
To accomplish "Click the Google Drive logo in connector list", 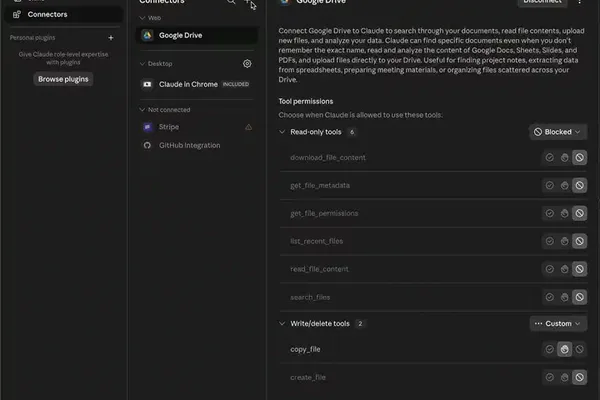I will pyautogui.click(x=147, y=35).
